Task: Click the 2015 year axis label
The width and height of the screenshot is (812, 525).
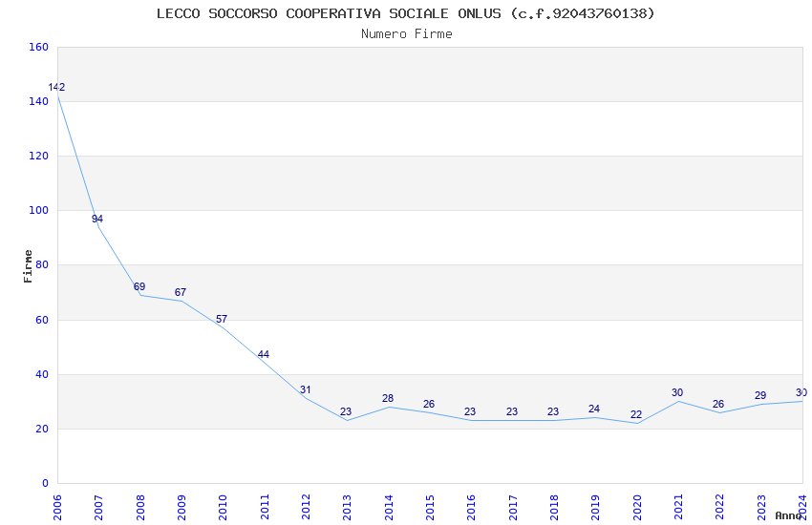Action: pyautogui.click(x=430, y=508)
